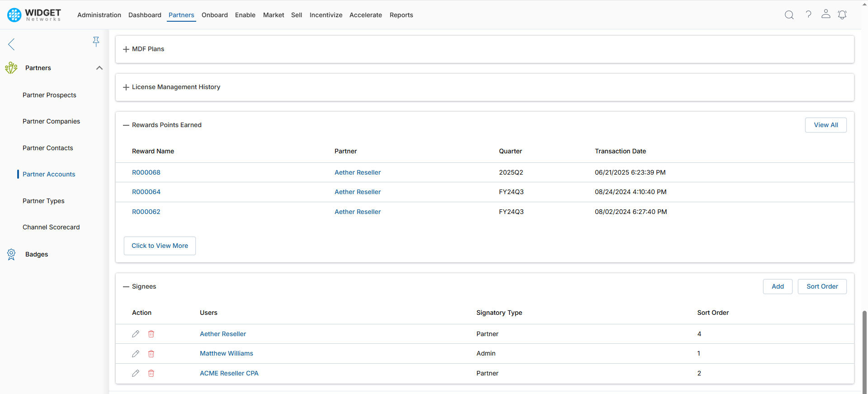The width and height of the screenshot is (868, 394).
Task: Edit the Aether Reseller signee row
Action: (x=136, y=334)
